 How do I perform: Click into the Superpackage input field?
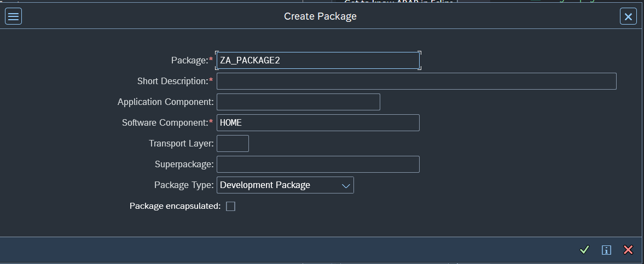tap(317, 165)
